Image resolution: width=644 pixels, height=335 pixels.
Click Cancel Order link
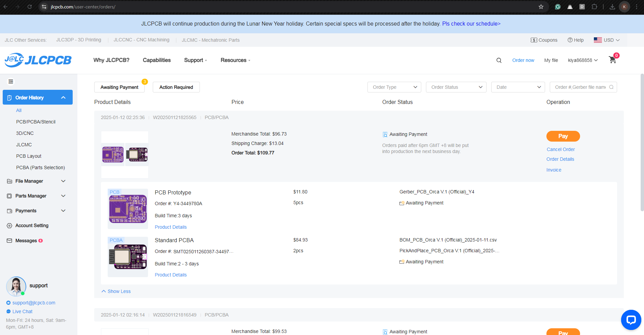point(561,149)
